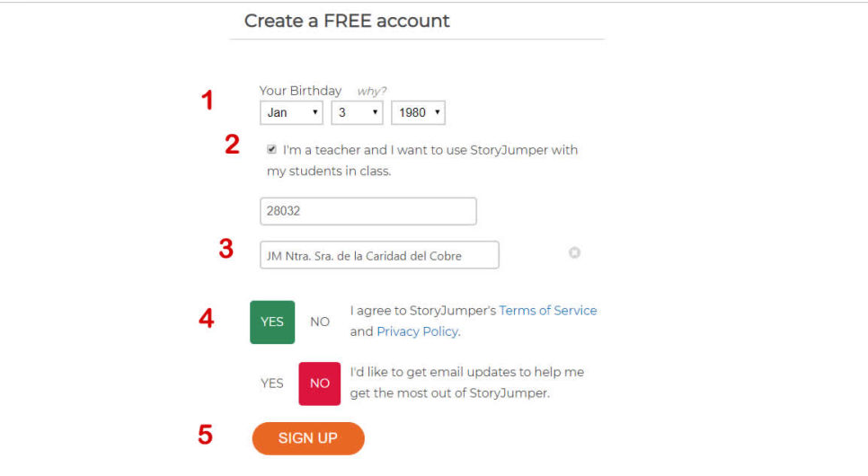Open the birthday month dropdown showing Jan
The width and height of the screenshot is (868, 476).
292,113
